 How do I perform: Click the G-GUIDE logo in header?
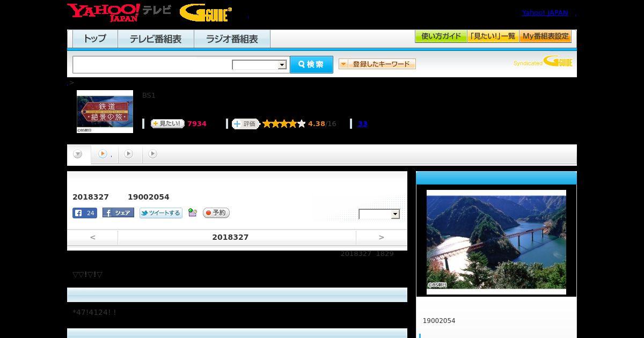tap(206, 13)
